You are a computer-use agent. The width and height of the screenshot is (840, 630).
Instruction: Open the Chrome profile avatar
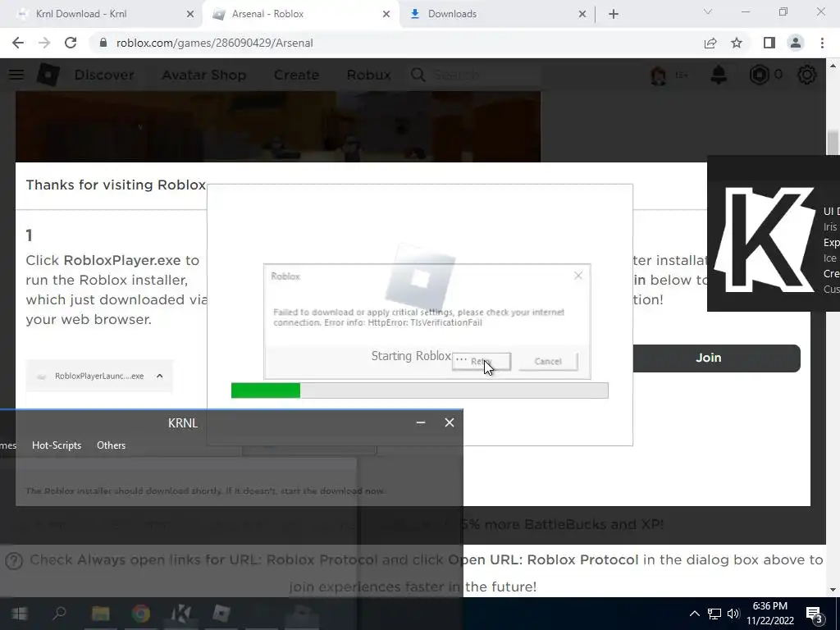click(x=796, y=43)
